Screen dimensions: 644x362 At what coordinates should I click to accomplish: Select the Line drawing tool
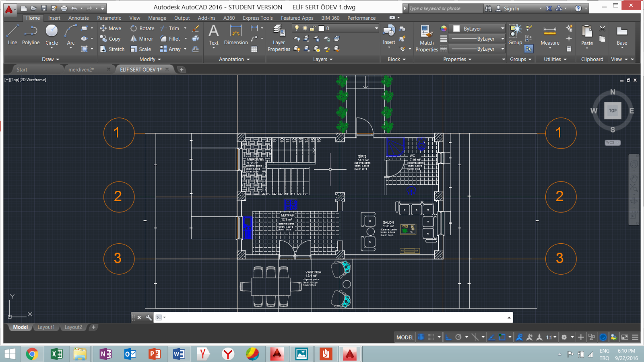pos(12,35)
